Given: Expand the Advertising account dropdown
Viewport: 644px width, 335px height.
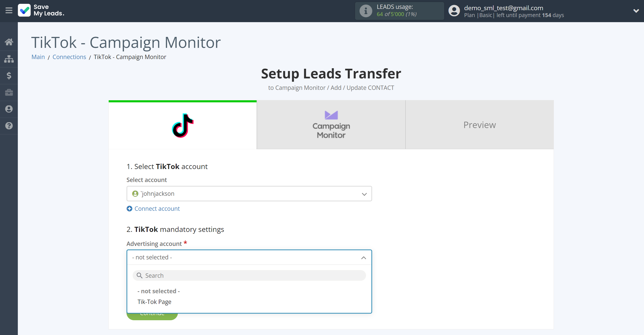Looking at the screenshot, I should pyautogui.click(x=249, y=257).
